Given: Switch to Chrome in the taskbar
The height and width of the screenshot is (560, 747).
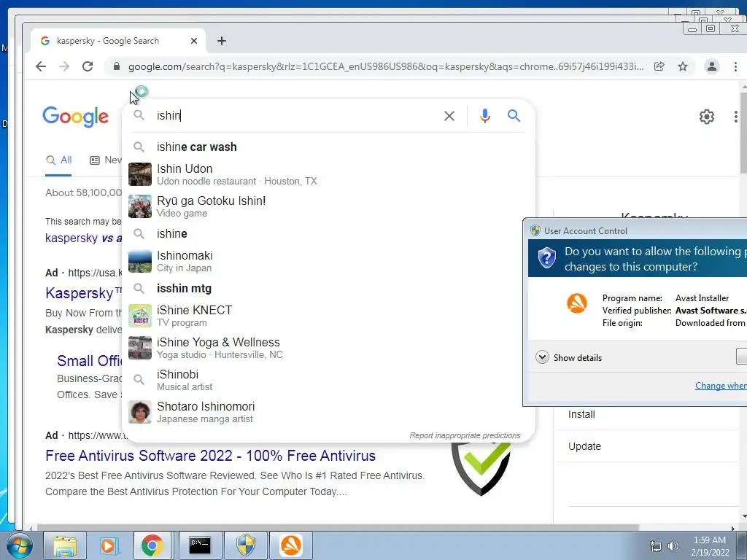Looking at the screenshot, I should point(152,545).
